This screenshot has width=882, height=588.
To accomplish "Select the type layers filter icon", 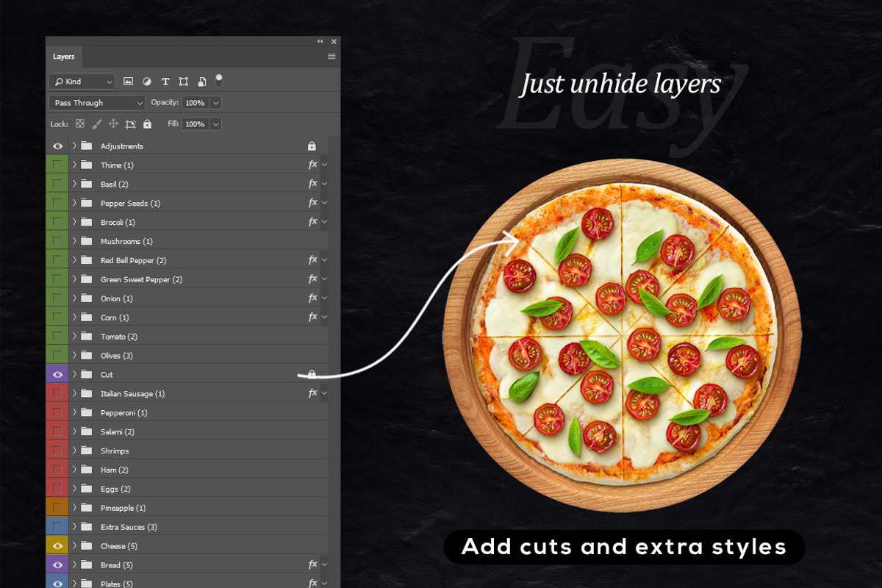I will pyautogui.click(x=165, y=81).
